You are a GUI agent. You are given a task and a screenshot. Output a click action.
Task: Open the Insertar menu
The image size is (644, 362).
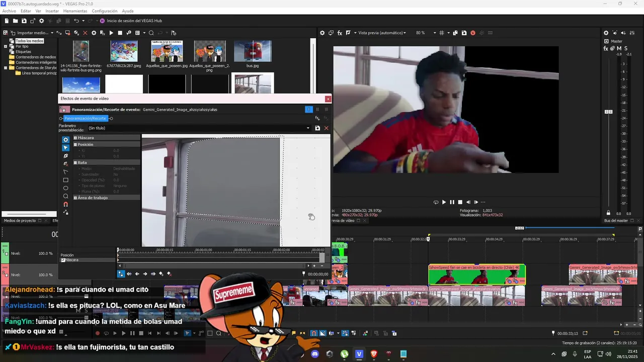52,11
